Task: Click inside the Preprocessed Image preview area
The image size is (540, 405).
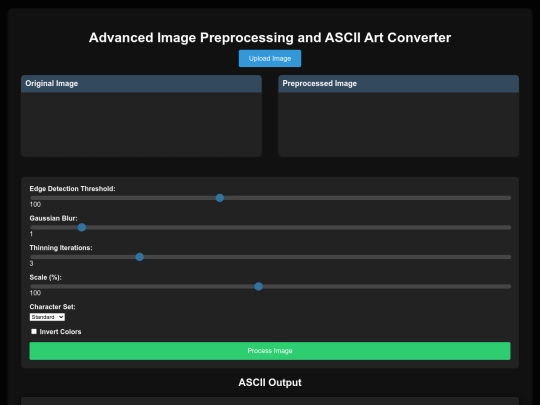Action: [398, 124]
